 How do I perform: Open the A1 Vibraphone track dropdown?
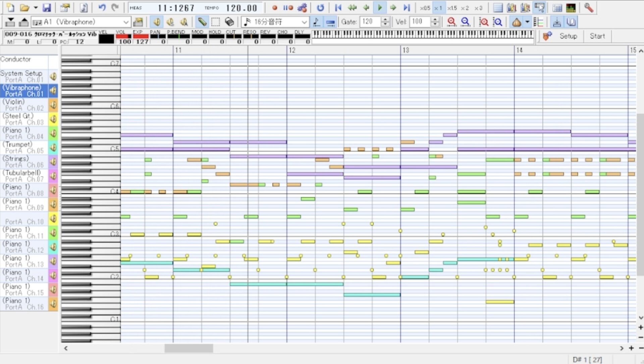126,22
